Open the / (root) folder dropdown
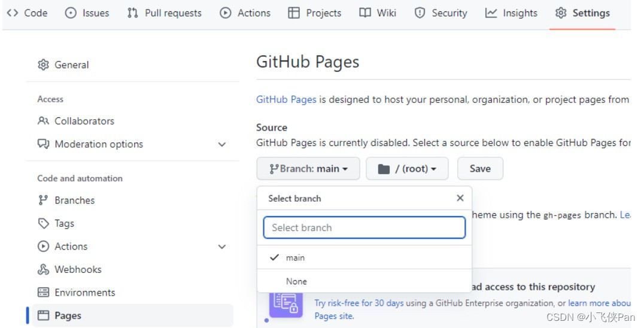The height and width of the screenshot is (328, 644). click(x=407, y=169)
